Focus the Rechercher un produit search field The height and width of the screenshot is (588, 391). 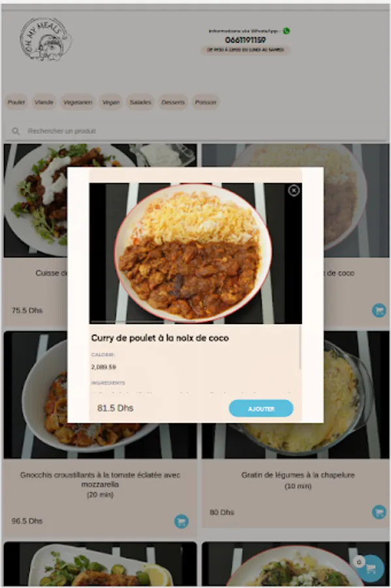coord(195,131)
